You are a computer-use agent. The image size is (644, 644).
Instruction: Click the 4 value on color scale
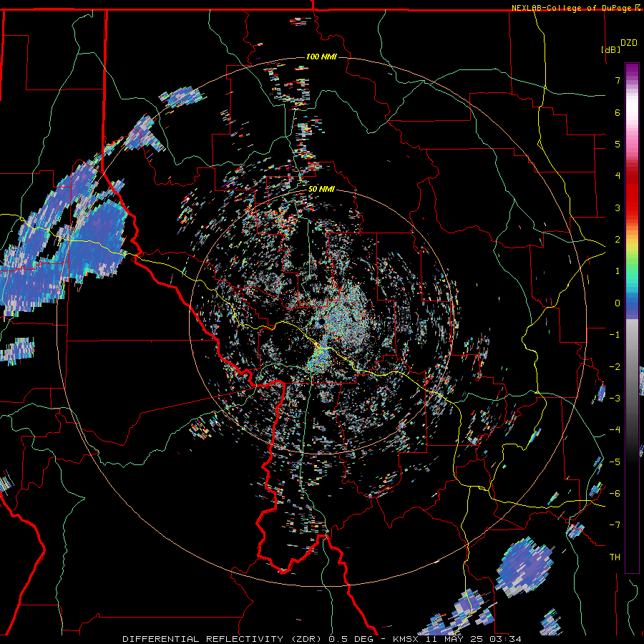[618, 176]
